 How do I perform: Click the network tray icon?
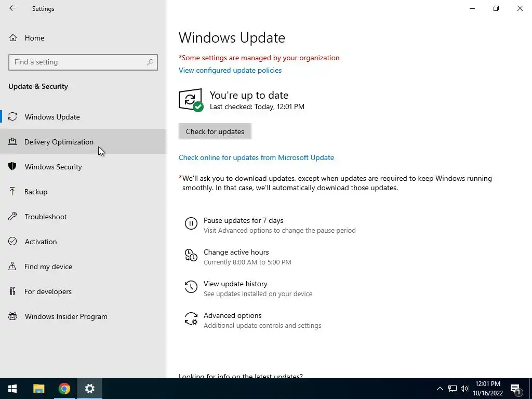tap(453, 389)
